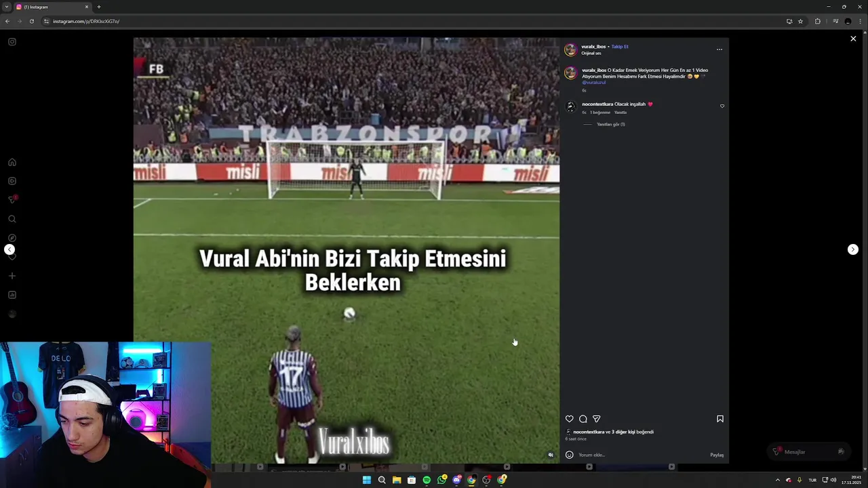Open Chrome extensions puzzle icon
The height and width of the screenshot is (488, 868).
(x=818, y=21)
